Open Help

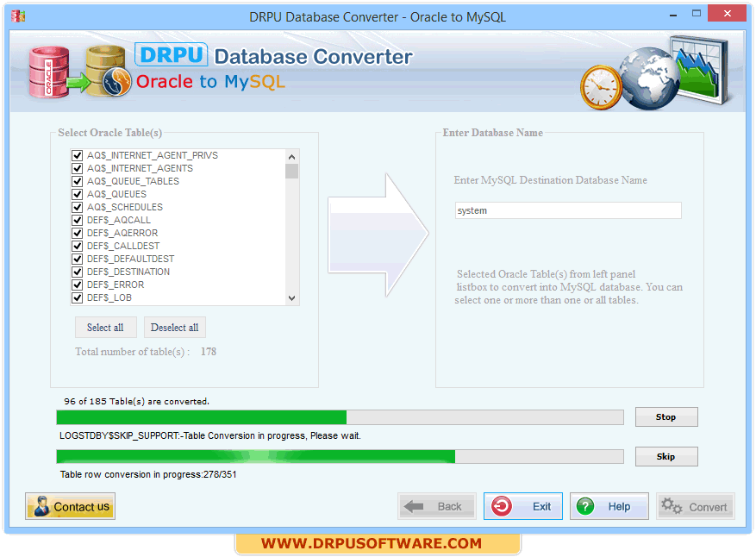coord(609,506)
